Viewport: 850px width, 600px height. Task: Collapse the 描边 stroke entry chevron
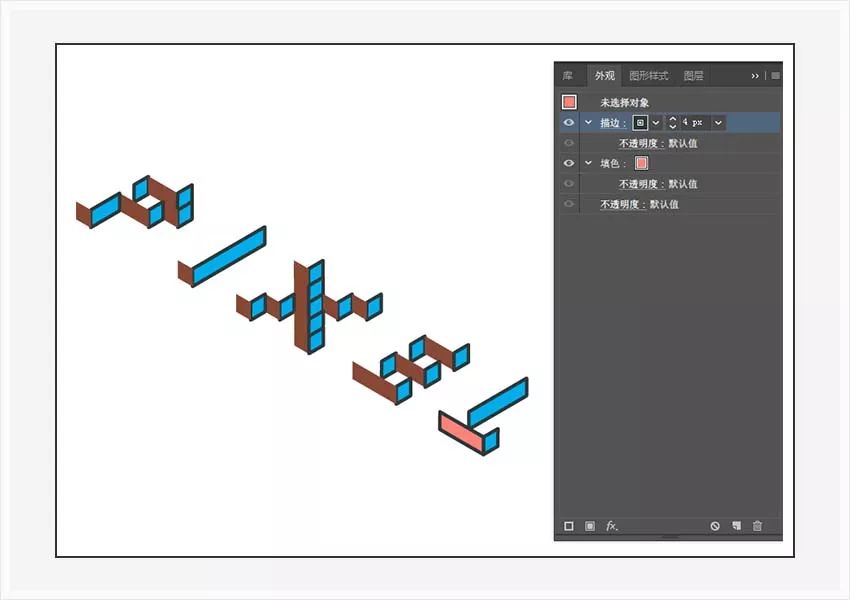click(x=588, y=122)
